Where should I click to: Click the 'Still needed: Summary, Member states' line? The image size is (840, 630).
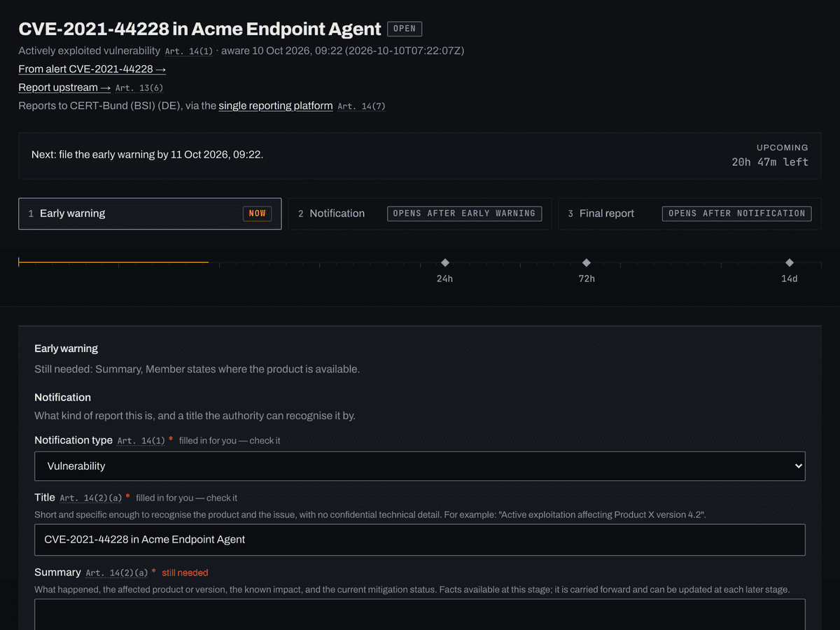(197, 369)
